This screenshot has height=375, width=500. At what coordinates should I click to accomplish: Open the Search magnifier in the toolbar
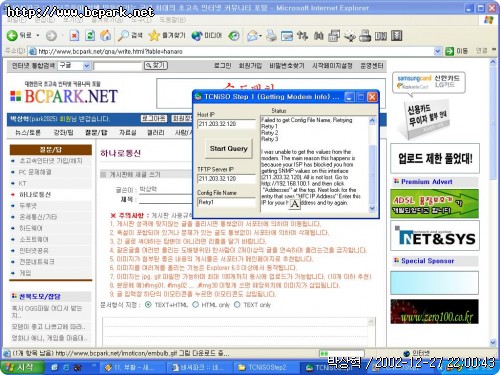[123, 35]
